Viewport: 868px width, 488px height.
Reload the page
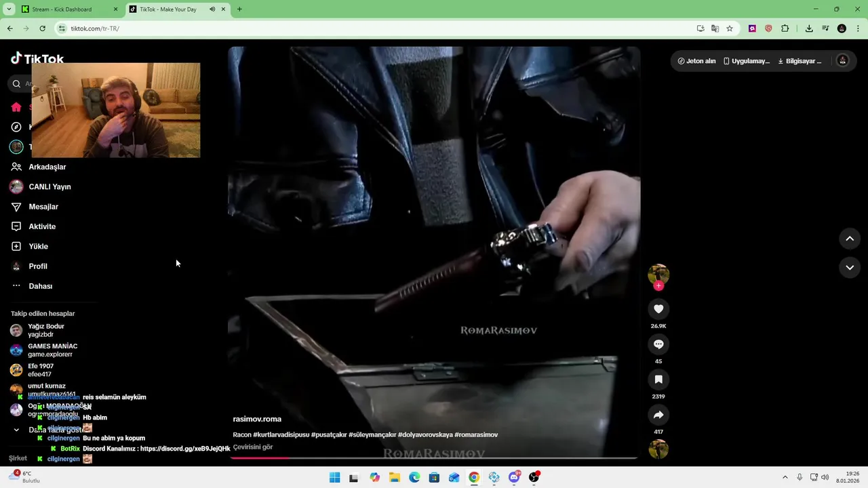pyautogui.click(x=42, y=28)
